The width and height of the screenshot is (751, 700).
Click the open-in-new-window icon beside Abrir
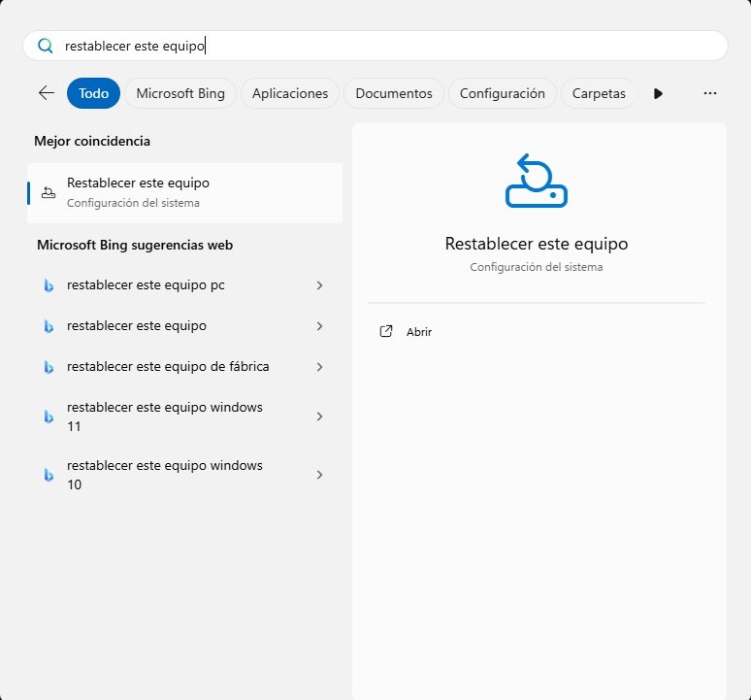point(386,332)
